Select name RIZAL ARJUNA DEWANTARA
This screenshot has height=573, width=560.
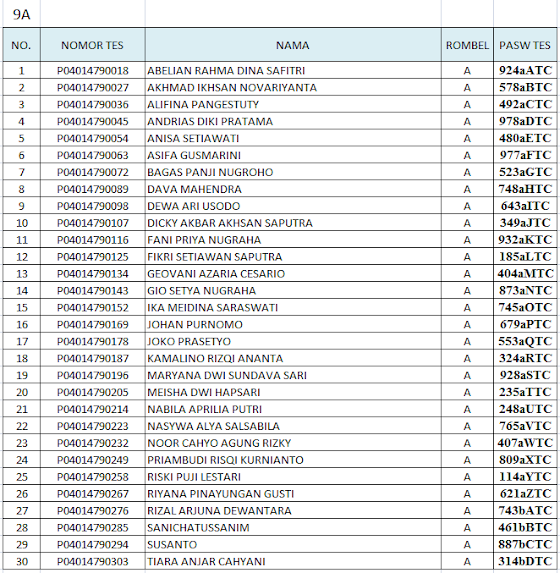pyautogui.click(x=219, y=511)
